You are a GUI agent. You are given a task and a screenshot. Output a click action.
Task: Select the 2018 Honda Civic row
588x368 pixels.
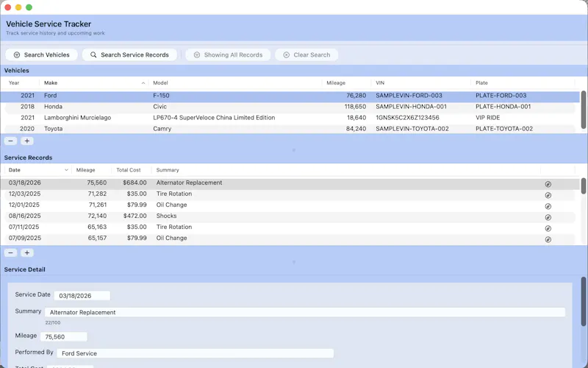pos(290,107)
